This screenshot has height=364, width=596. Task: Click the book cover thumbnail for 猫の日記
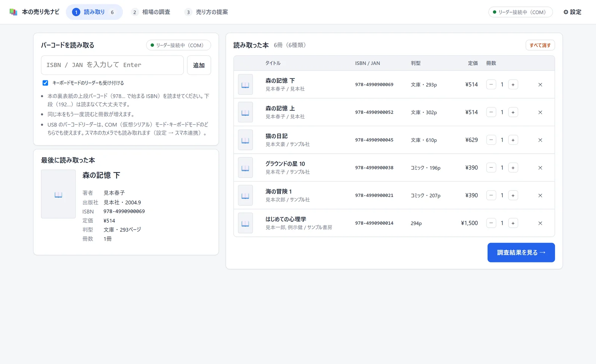(x=245, y=140)
